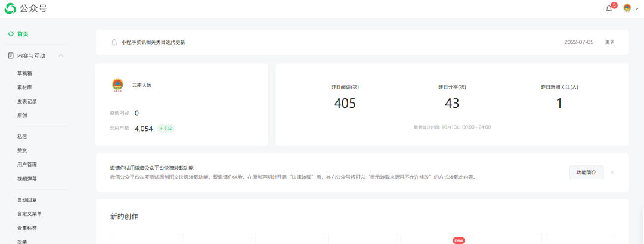This screenshot has height=244, width=644.
Task: Click the 云南人防 account name
Action: (142, 85)
